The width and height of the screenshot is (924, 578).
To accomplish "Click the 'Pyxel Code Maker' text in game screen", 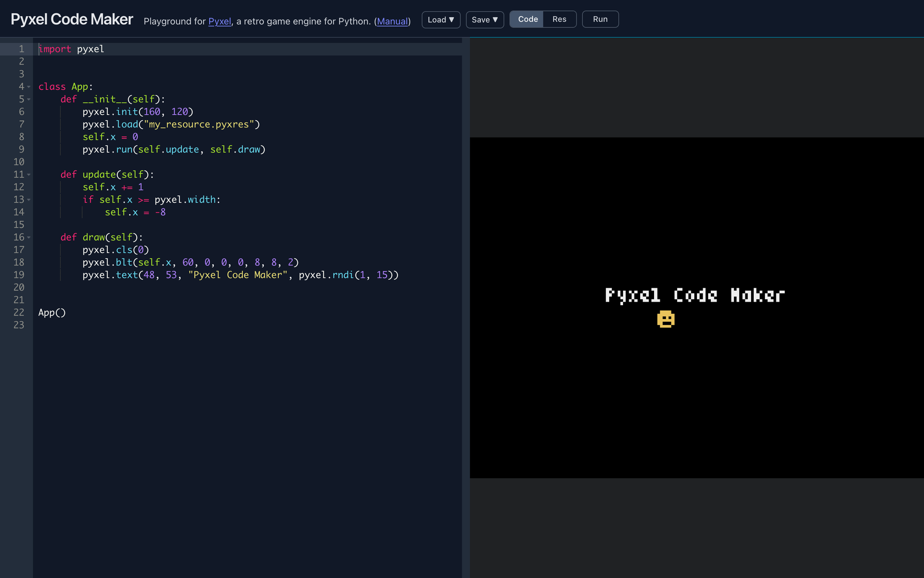I will tap(695, 295).
